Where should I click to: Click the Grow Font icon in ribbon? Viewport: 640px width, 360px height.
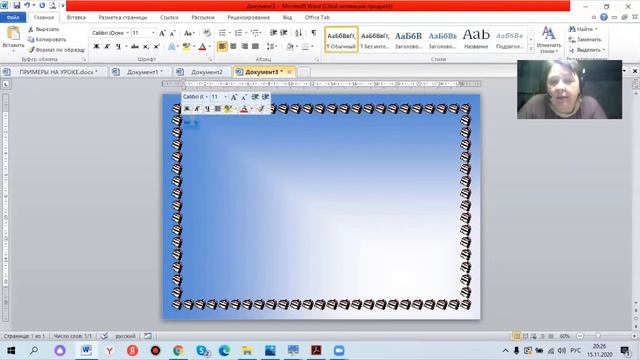click(x=162, y=33)
